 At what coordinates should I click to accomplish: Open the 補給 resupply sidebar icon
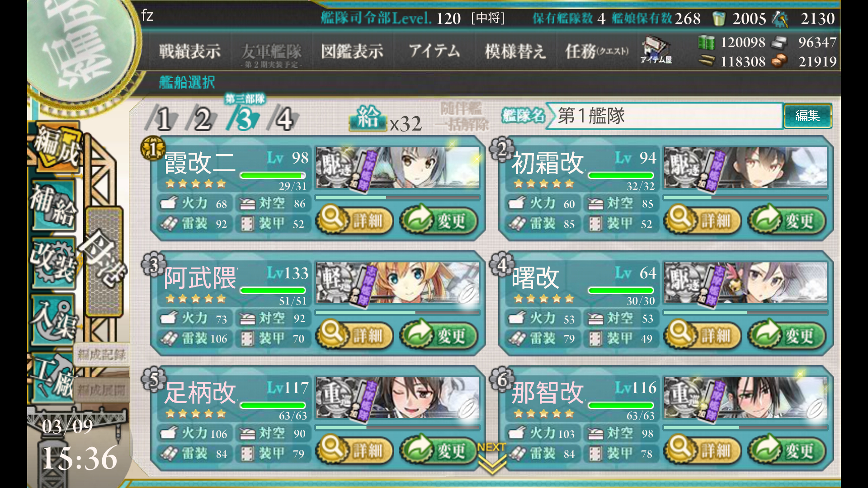(53, 206)
